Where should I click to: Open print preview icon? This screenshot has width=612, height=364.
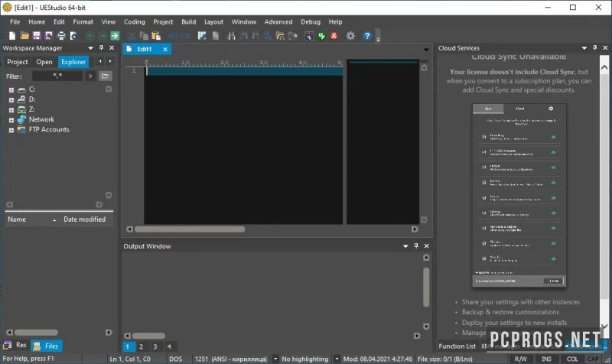[x=73, y=36]
